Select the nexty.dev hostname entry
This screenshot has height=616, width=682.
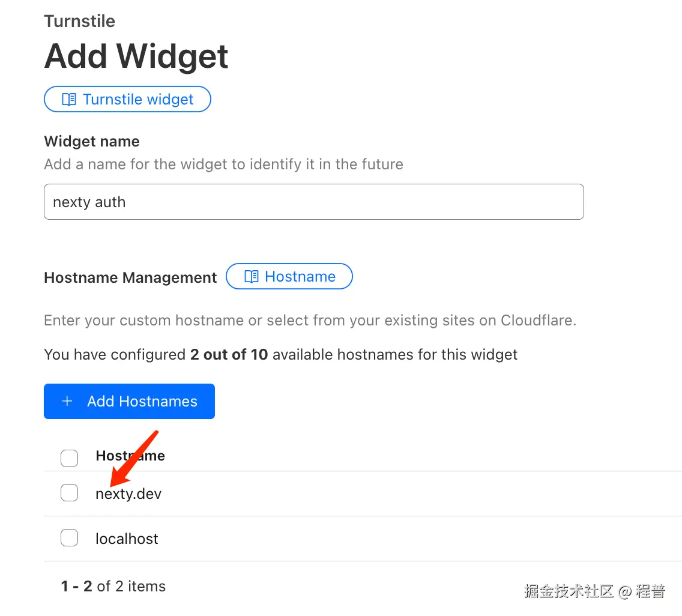[128, 494]
